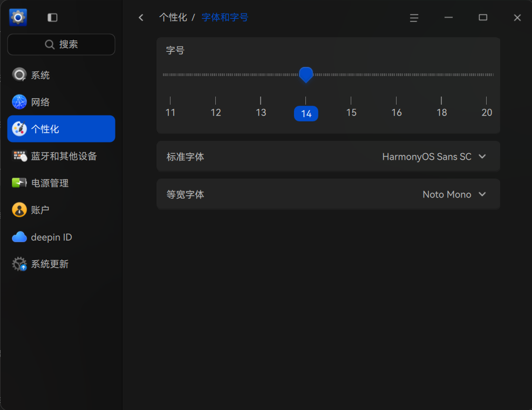Click the 蓝牙和其他设备 icon
This screenshot has height=410, width=532.
19,156
